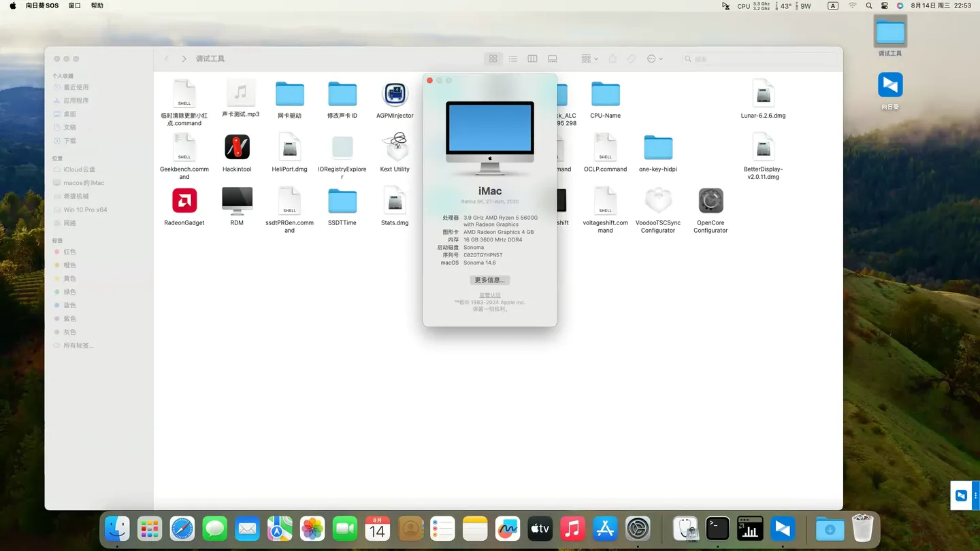Open Kext Utility application
This screenshot has width=980, height=551.
(395, 147)
